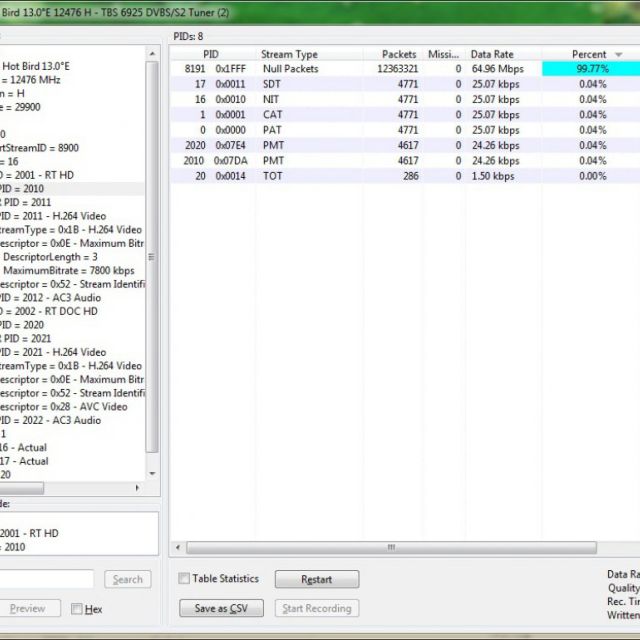Click the Start Recording button
Viewport: 640px width, 640px height.
point(316,608)
